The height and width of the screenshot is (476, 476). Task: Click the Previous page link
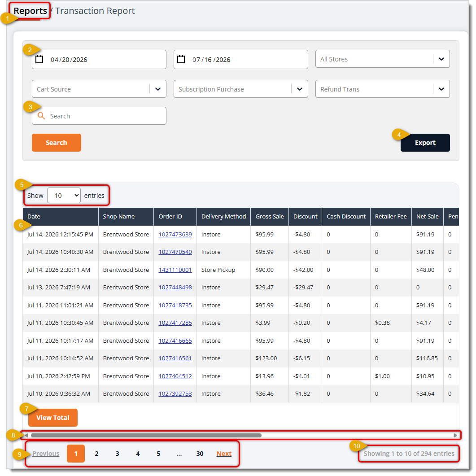coord(46,454)
